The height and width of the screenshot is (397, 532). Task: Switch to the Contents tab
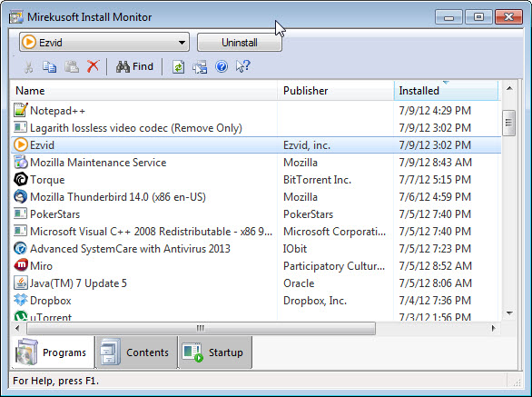coord(136,352)
